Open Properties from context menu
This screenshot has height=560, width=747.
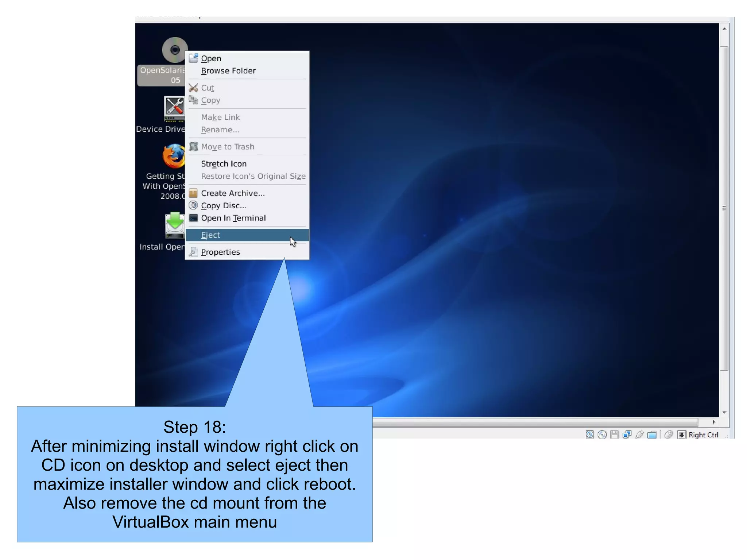click(247, 252)
